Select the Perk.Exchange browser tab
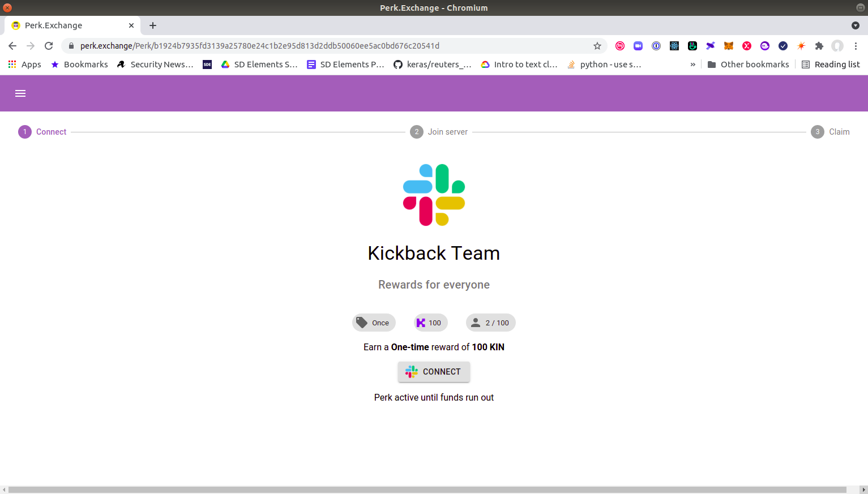The height and width of the screenshot is (494, 868). tap(72, 25)
